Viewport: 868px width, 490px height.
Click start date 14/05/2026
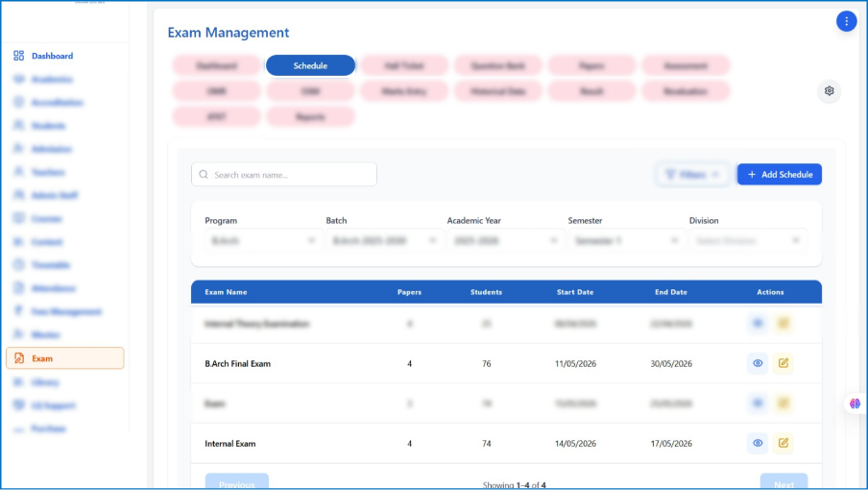click(x=576, y=444)
